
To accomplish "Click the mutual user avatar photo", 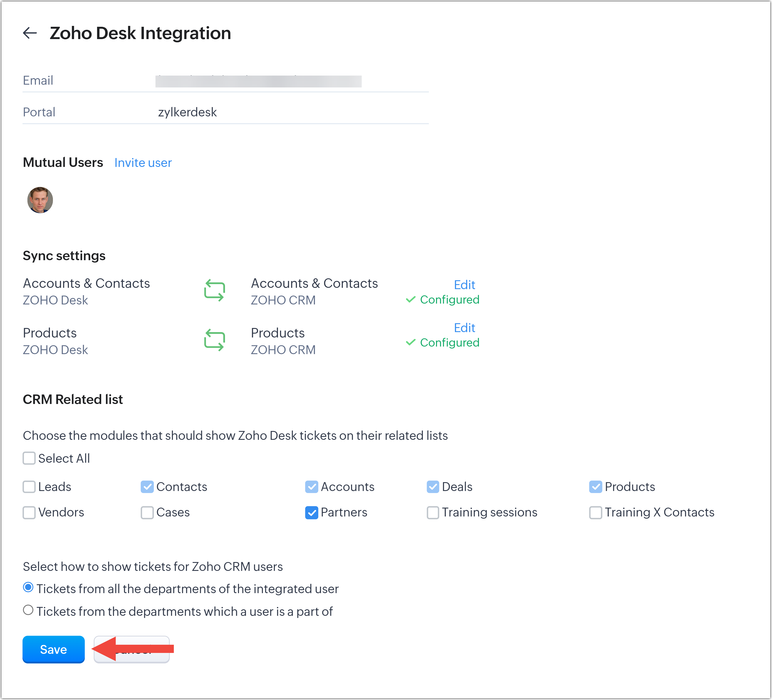I will coord(40,200).
